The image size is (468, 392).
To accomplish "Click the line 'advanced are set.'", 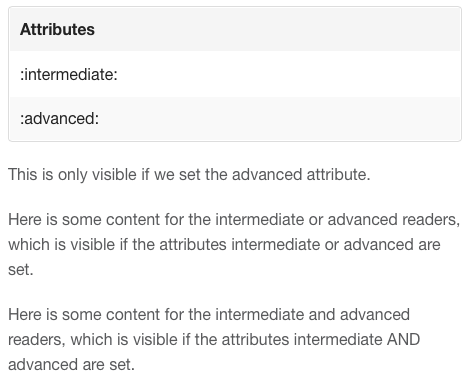I will coord(71,364).
